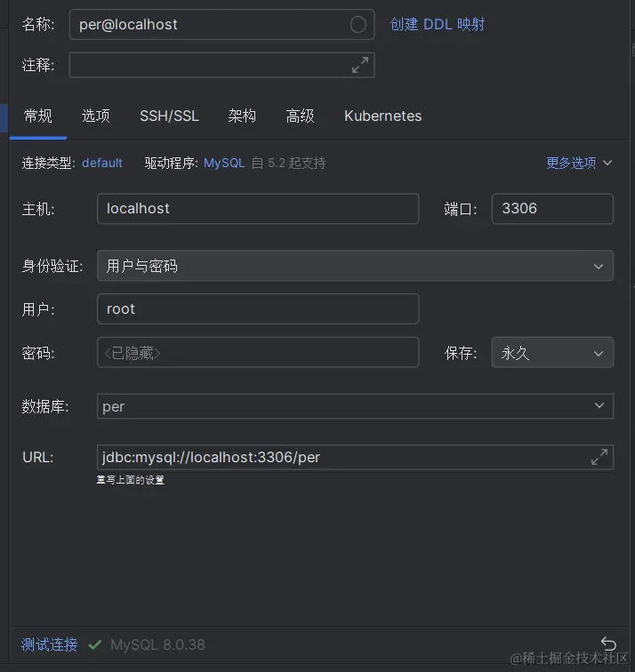
Task: Open the authentication type dropdown
Action: click(355, 266)
